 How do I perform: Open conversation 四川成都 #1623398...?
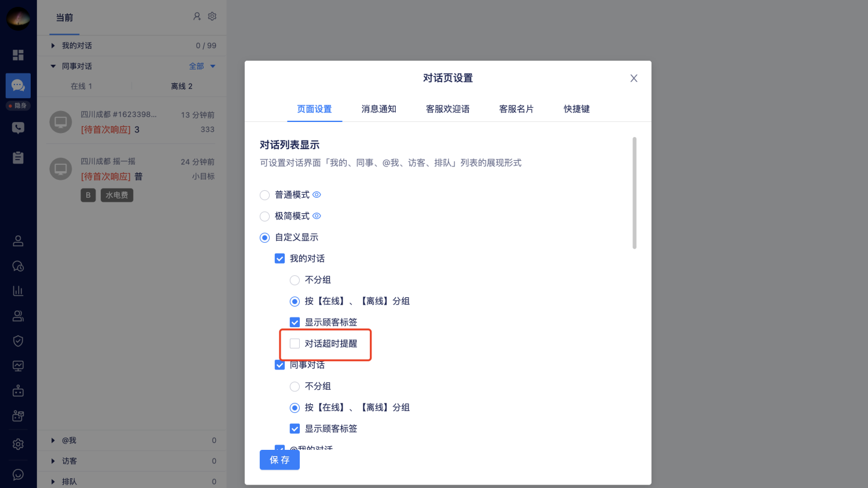coord(132,122)
